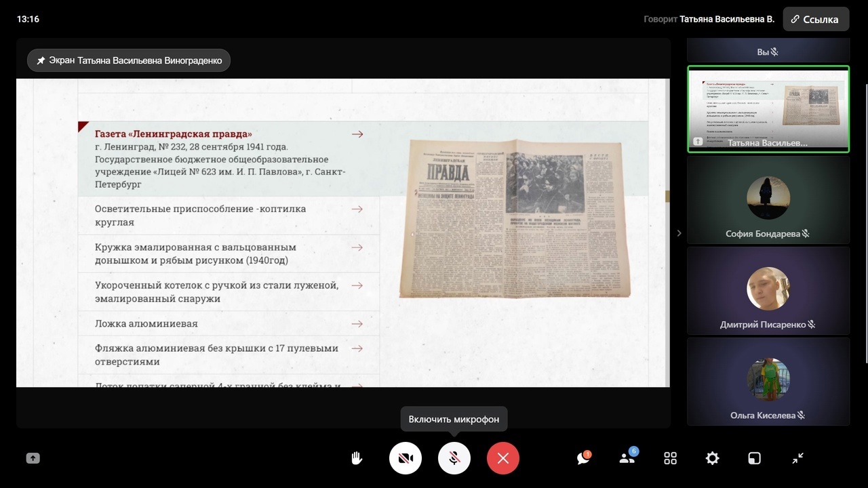
Task: Open the chat panel
Action: point(583,458)
